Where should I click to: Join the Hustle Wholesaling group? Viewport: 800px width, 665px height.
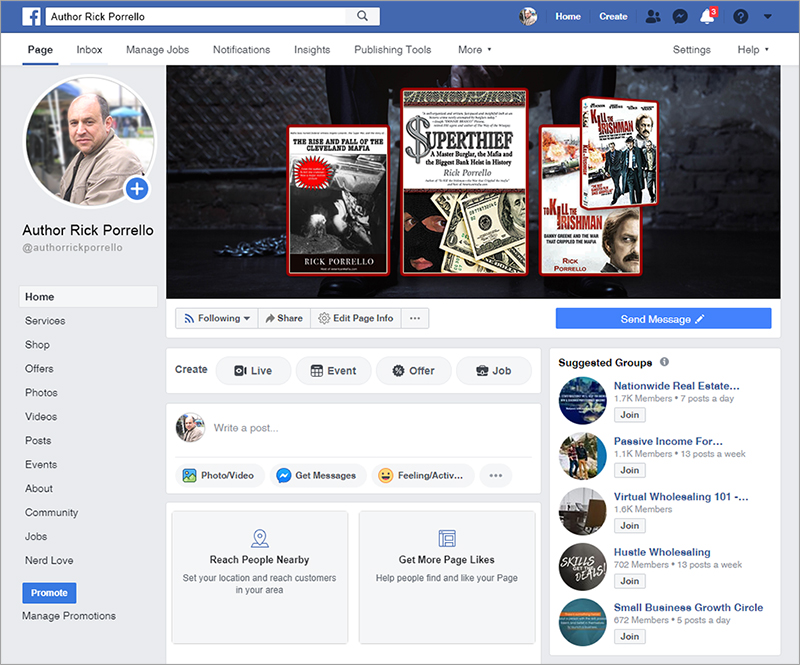click(x=629, y=581)
